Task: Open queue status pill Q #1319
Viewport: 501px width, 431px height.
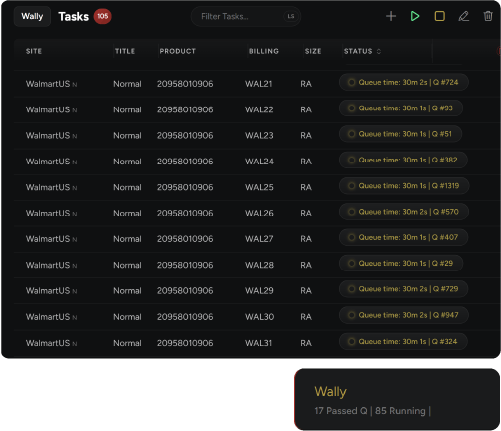Action: [x=404, y=186]
